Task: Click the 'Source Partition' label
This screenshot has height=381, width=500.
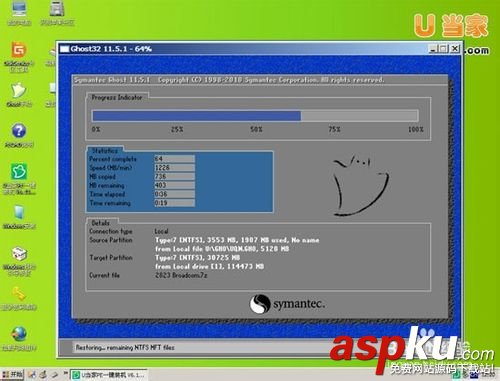Action: 111,240
